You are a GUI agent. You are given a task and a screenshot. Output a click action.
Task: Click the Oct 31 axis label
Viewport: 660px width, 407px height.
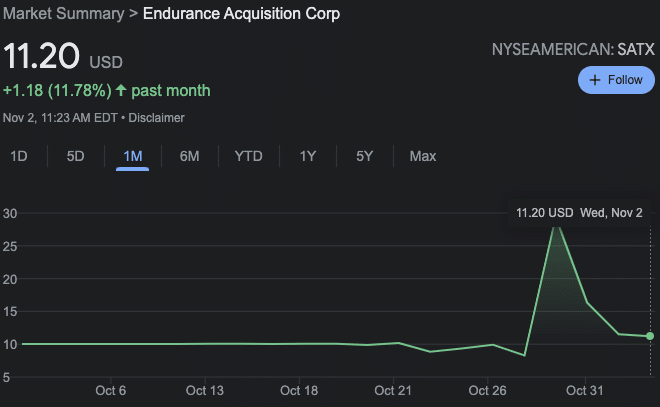coord(585,391)
